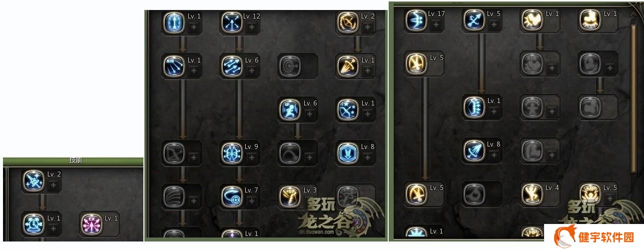This screenshot has width=644, height=249.
Task: Add a point to the Lv. 17 skill
Action: pos(436,24)
